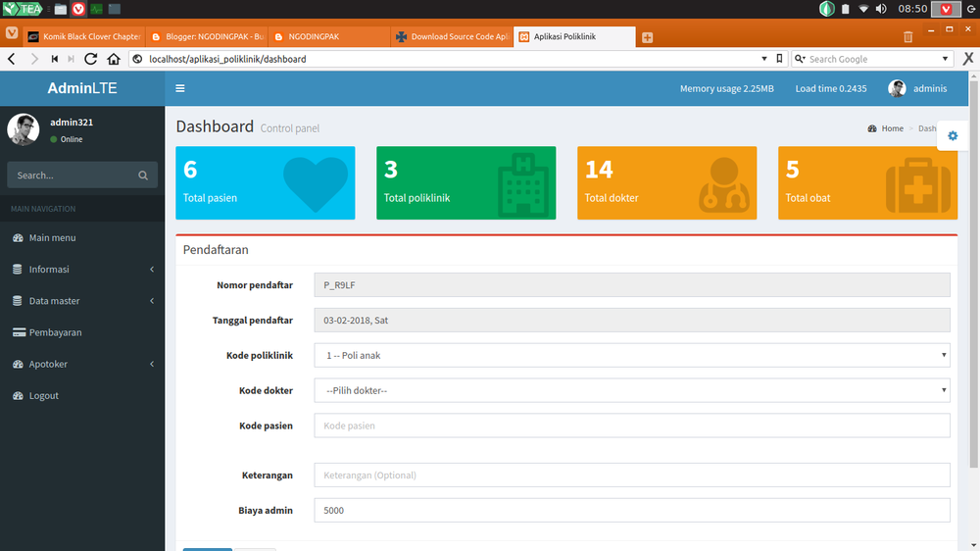Click Logout in sidebar
This screenshot has height=551, width=980.
tap(82, 395)
